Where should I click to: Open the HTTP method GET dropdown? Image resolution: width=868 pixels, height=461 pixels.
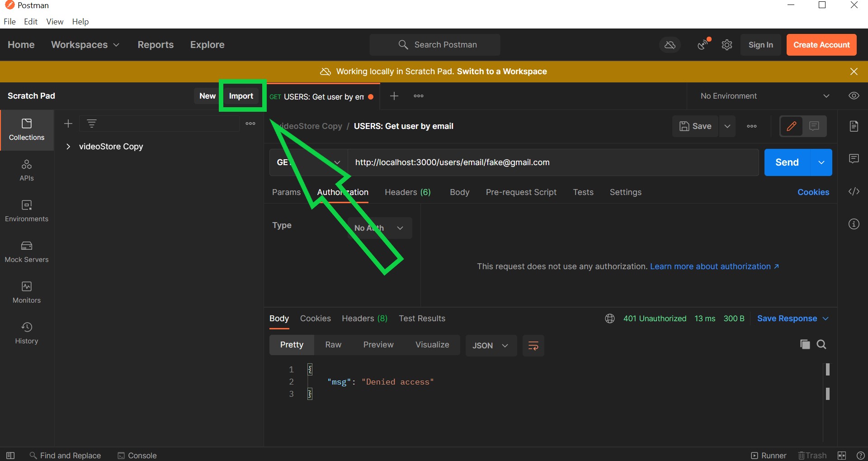click(309, 162)
